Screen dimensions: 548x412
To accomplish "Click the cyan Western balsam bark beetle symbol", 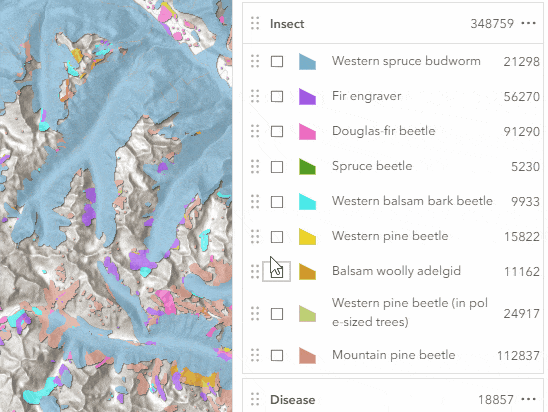I will (308, 201).
